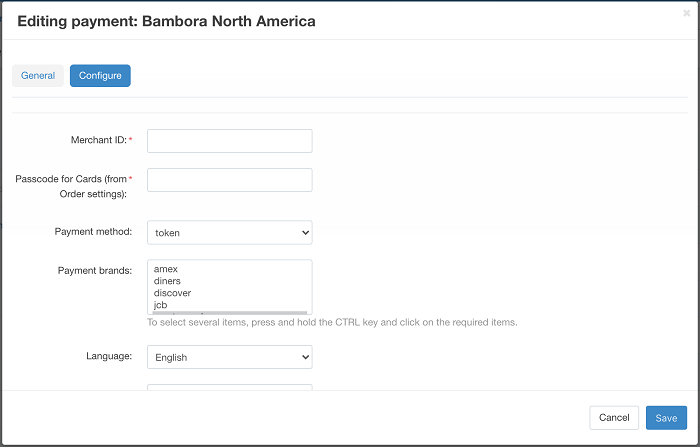
Task: Pick jcb in the Payment brands list
Action: tap(161, 305)
